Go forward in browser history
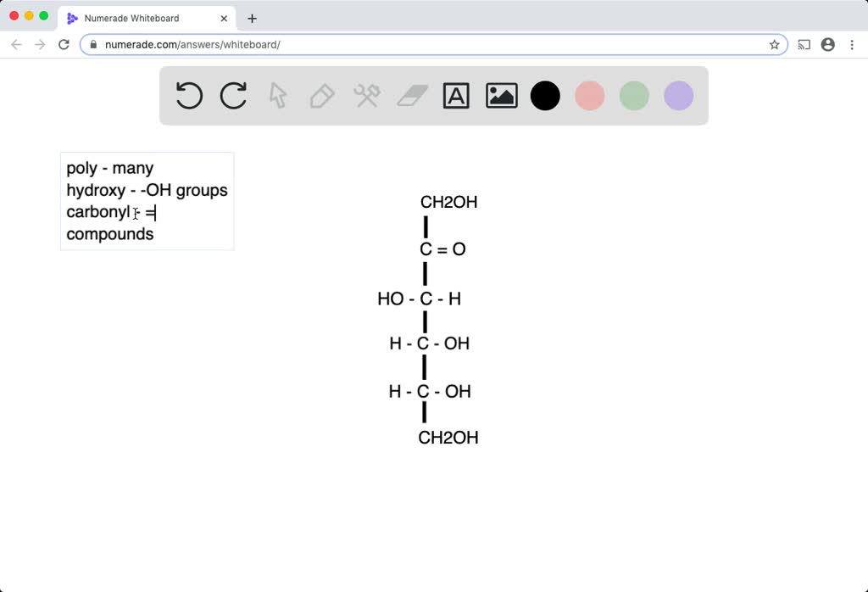 40,44
